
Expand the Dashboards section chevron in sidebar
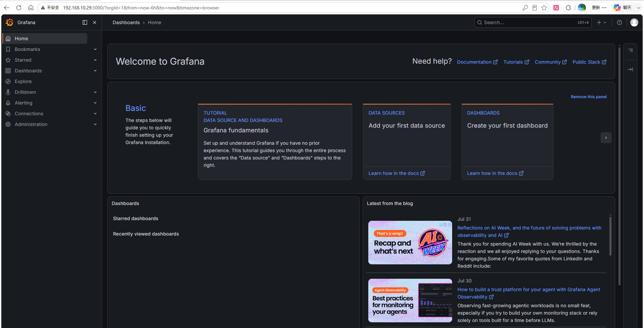(95, 71)
